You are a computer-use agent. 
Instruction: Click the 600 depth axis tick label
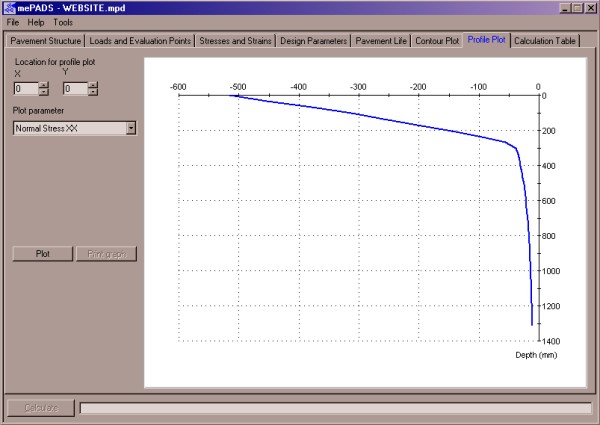coord(548,201)
